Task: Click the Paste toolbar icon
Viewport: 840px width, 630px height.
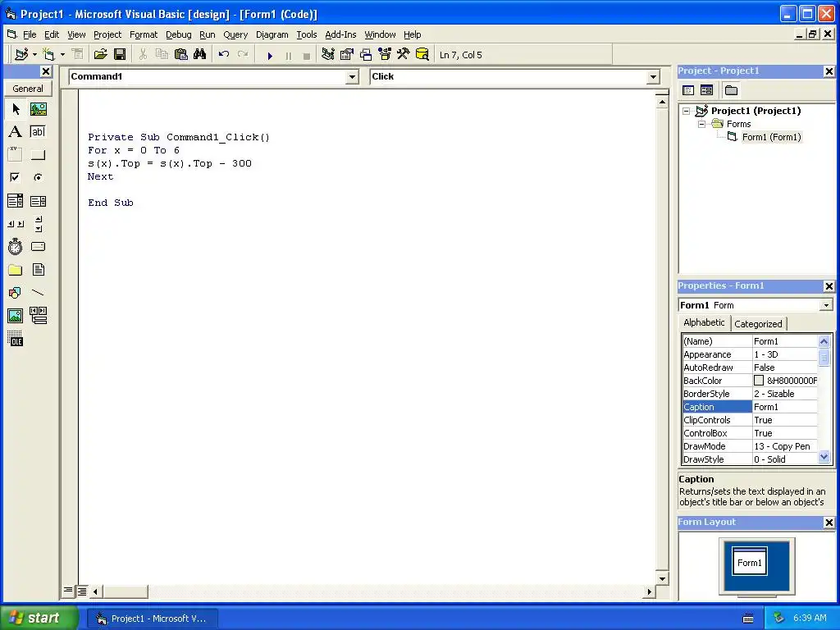Action: (x=181, y=55)
